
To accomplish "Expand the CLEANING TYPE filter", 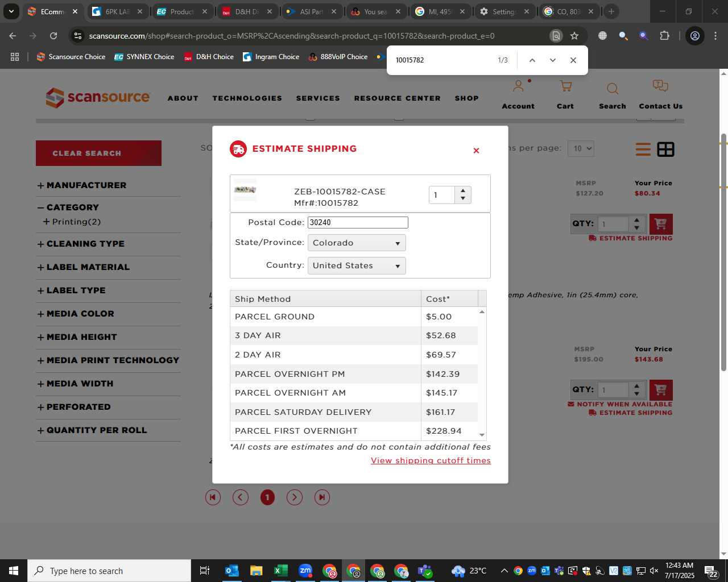I will click(81, 244).
